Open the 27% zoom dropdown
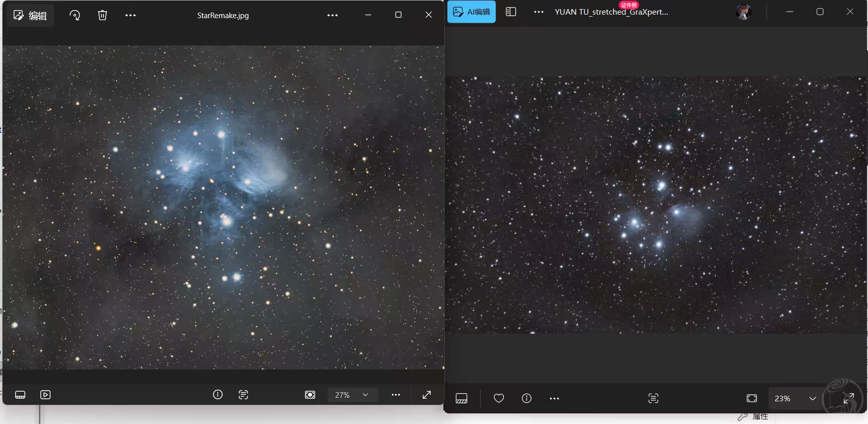Screen dimensions: 868x424 (x=352, y=395)
